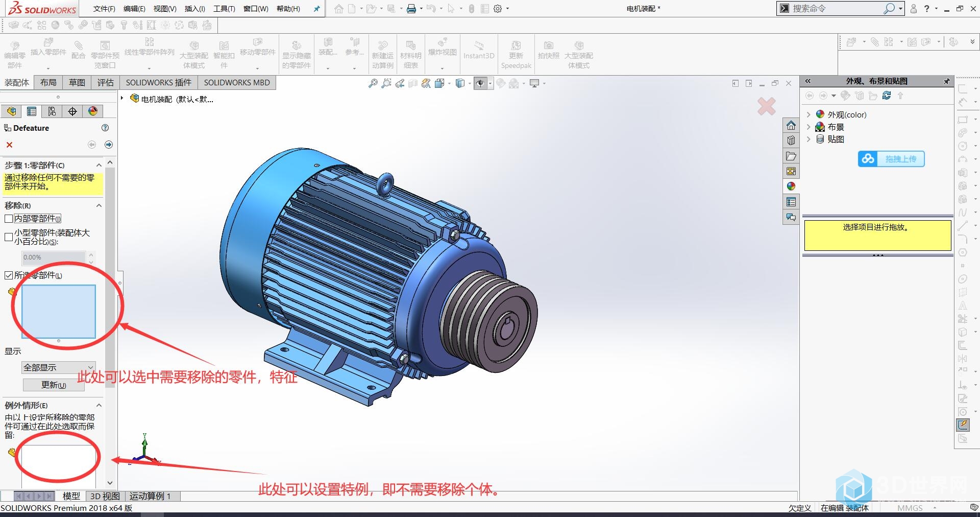
Task: Open the 编辑(E) menu
Action: pos(134,9)
